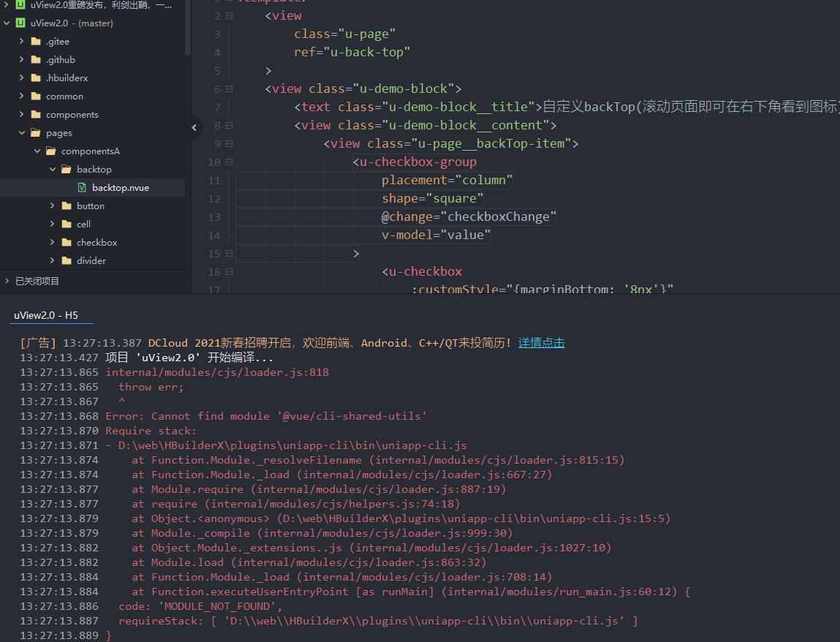
Task: Fold the u-checkbox-group block at line 10
Action: point(230,162)
